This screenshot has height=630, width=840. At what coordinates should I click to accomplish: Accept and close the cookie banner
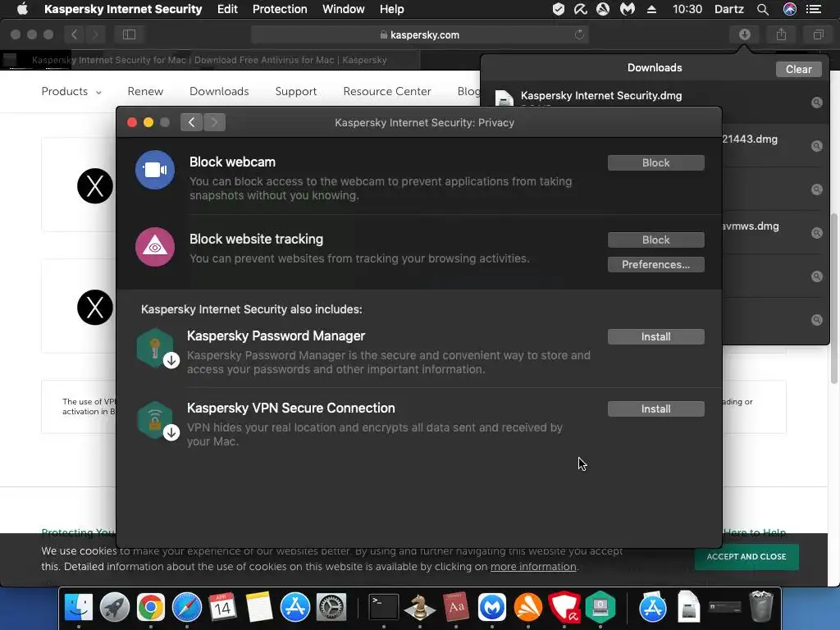click(746, 557)
